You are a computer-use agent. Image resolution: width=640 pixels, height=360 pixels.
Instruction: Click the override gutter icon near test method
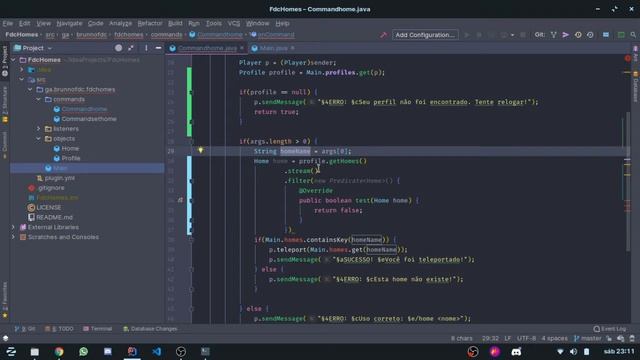180,200
